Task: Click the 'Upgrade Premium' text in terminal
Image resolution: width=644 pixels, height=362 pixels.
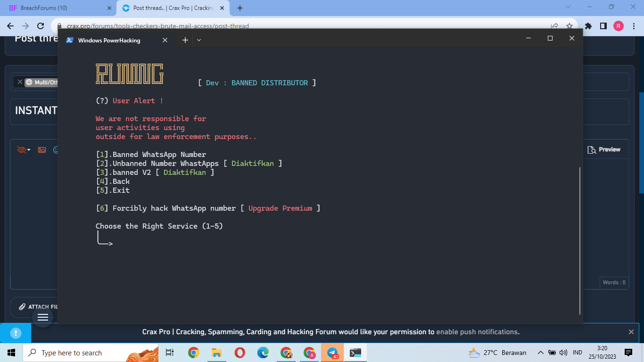Action: coord(280,208)
